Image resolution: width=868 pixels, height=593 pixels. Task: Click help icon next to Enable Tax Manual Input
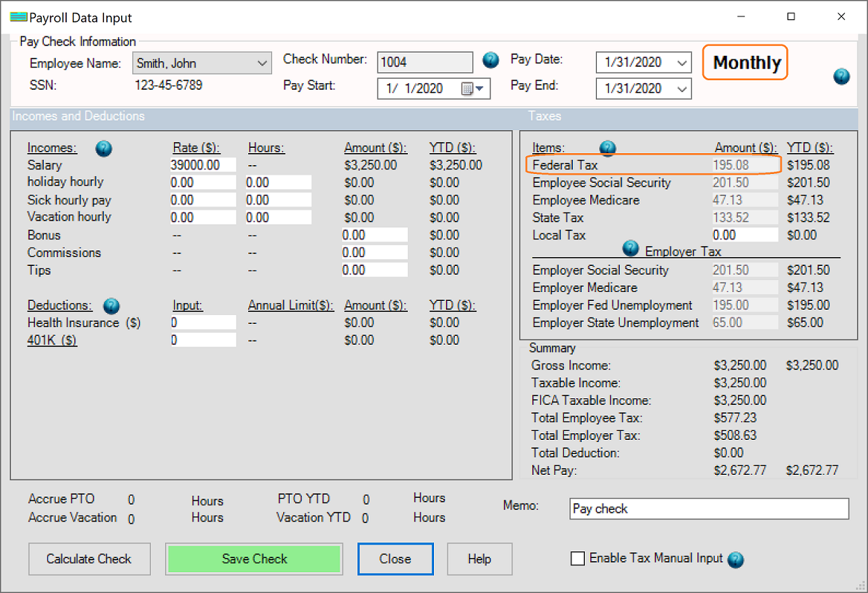[736, 560]
